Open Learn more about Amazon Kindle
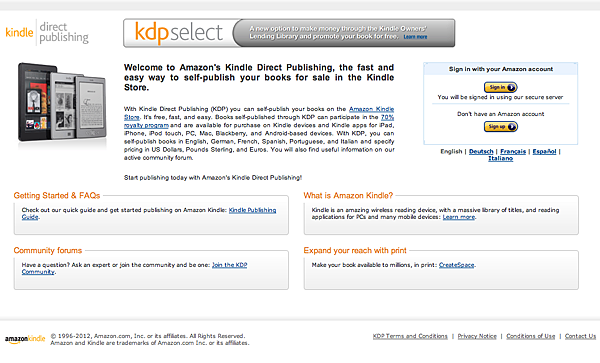600x363 pixels. (x=459, y=217)
